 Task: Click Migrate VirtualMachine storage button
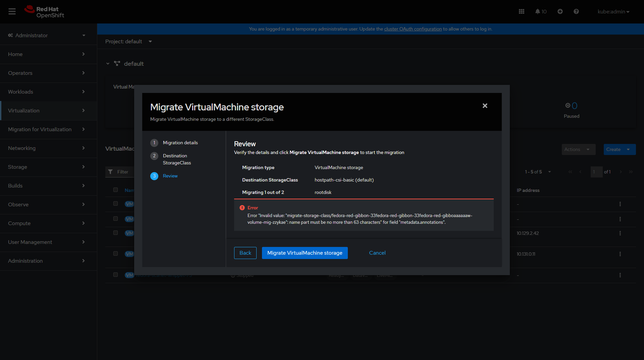click(x=305, y=253)
